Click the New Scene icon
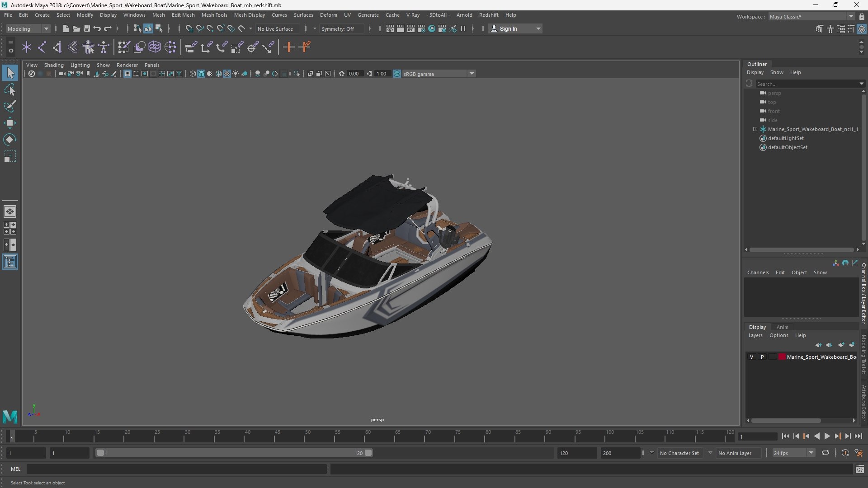 [x=66, y=28]
